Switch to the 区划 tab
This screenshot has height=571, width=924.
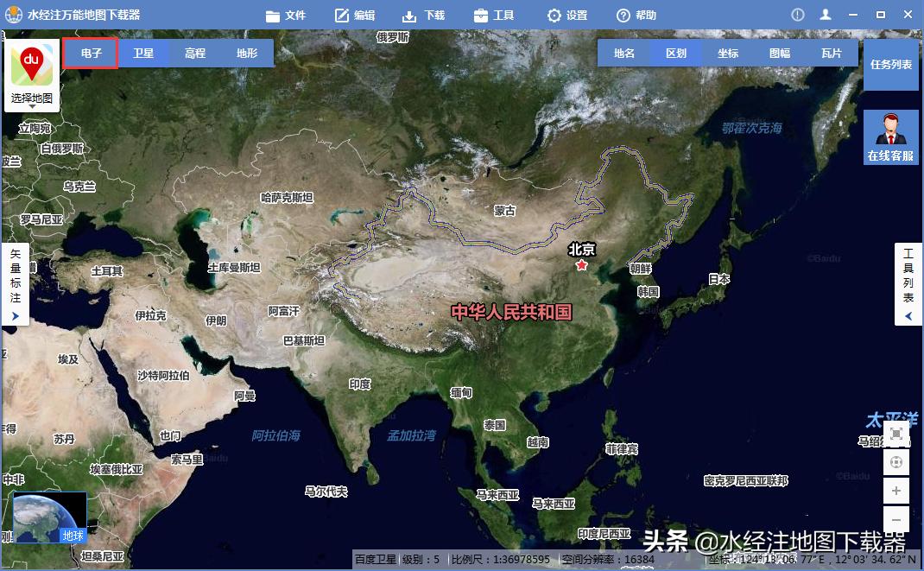[676, 53]
